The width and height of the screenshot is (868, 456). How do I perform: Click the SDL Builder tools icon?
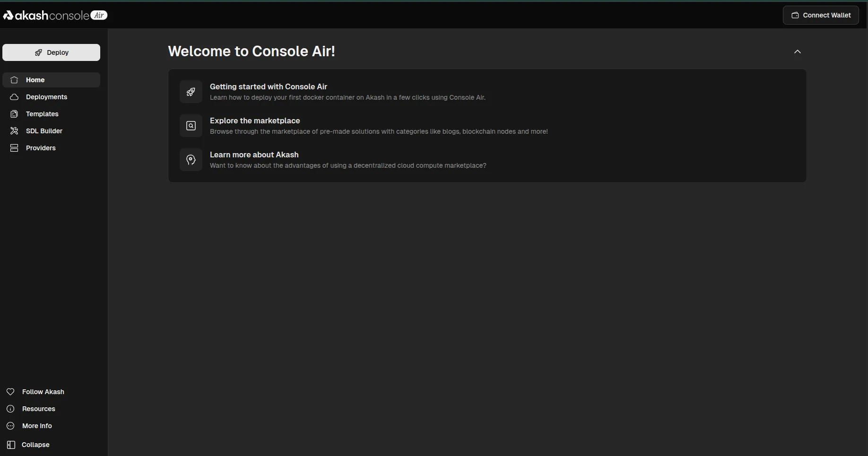coord(14,131)
